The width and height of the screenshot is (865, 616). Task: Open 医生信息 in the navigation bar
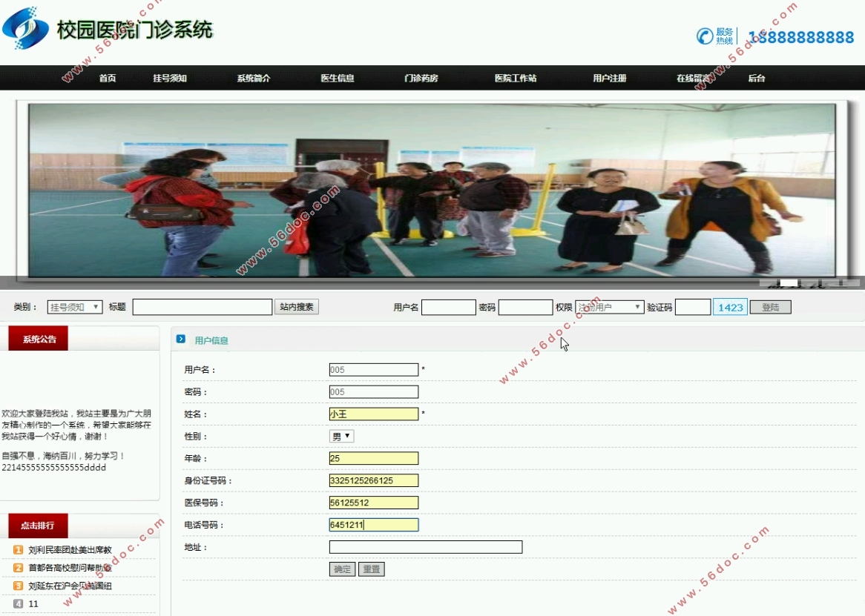[338, 78]
